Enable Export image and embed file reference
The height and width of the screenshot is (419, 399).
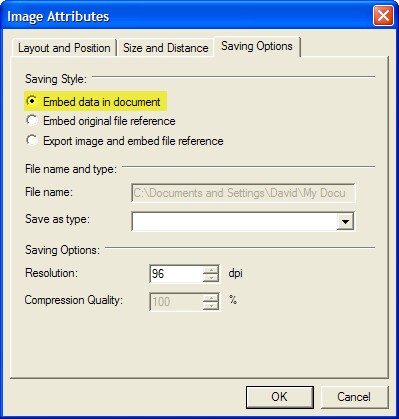[32, 140]
